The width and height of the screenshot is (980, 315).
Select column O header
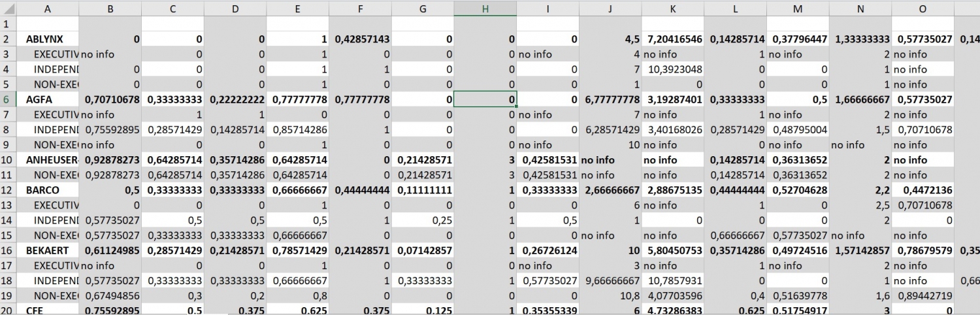tap(923, 9)
